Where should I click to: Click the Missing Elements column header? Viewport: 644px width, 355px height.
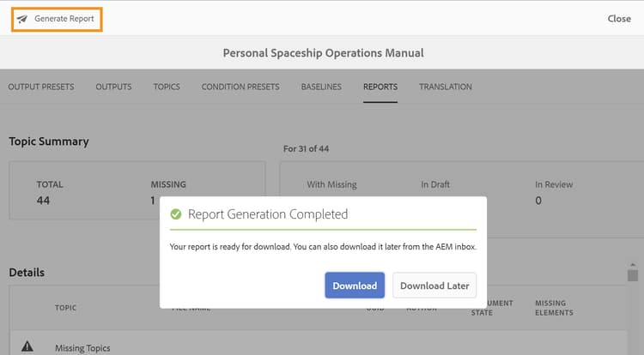pyautogui.click(x=554, y=308)
